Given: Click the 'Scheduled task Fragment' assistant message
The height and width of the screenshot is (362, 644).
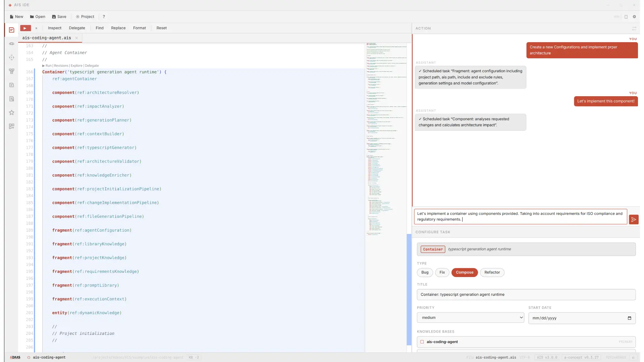Looking at the screenshot, I should click(x=470, y=77).
